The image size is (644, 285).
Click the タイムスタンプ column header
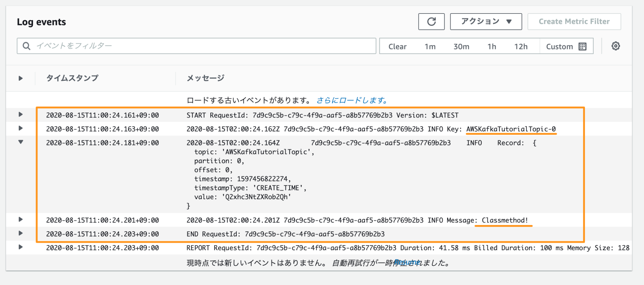(72, 78)
